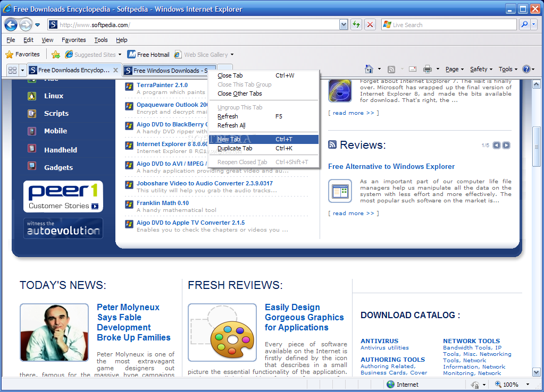Viewport: 544px width, 392px height.
Task: Click the Add to Favorites Bar icon
Action: [x=55, y=54]
